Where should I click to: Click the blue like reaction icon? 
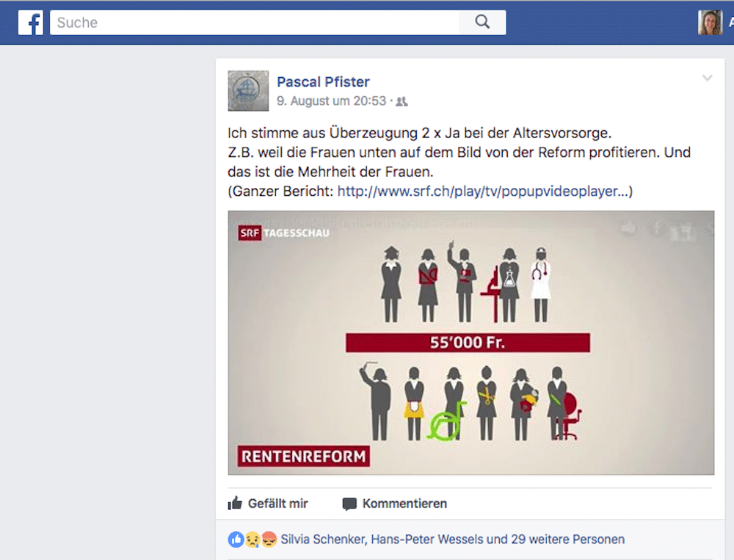pyautogui.click(x=236, y=539)
